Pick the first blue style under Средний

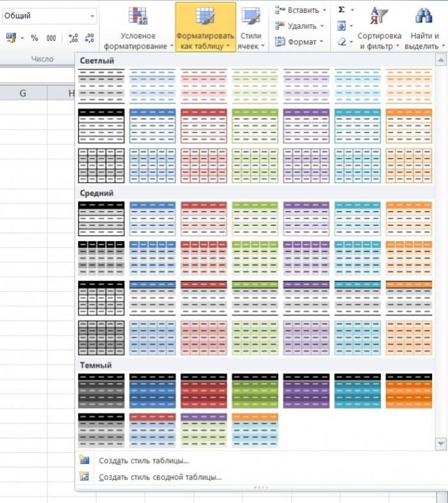coord(153,218)
